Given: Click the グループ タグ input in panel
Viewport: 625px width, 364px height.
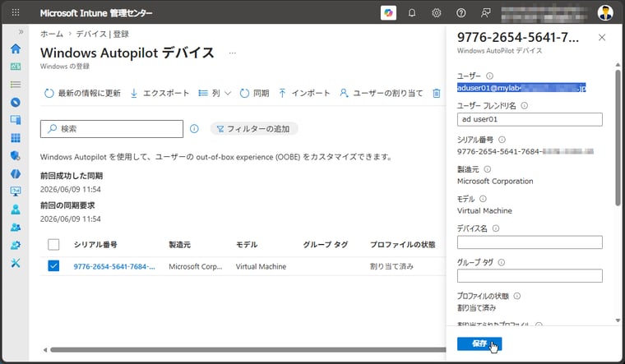Looking at the screenshot, I should [x=530, y=275].
